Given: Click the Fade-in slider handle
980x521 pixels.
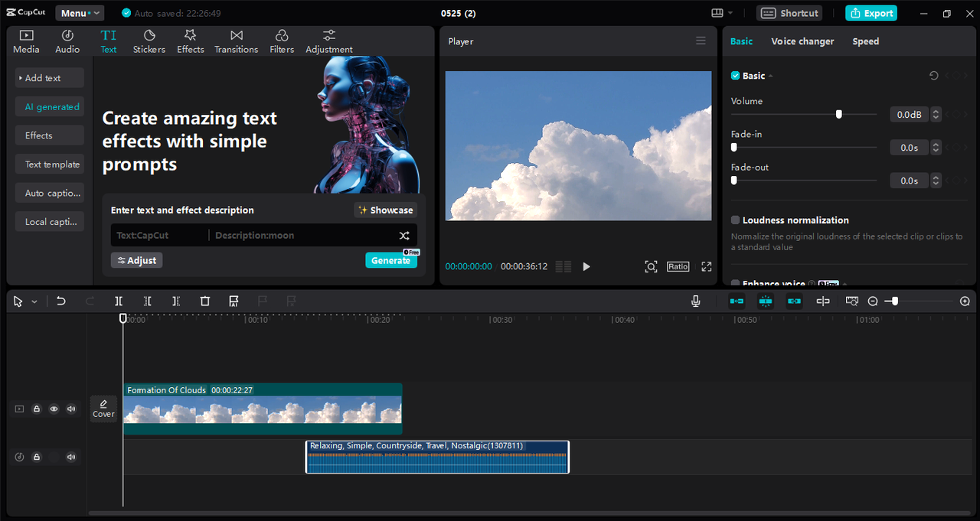Looking at the screenshot, I should (x=733, y=147).
